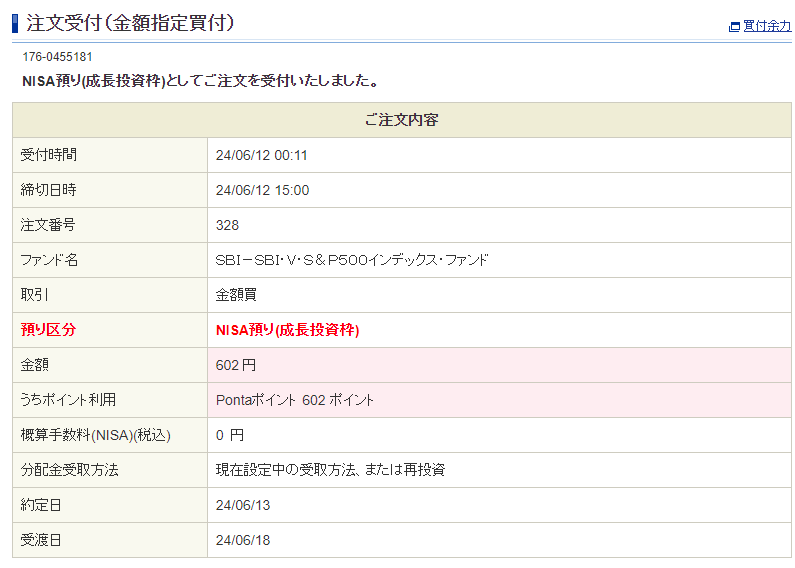This screenshot has height=568, width=795.
Task: Click the 概算手数料(NISA)(税込) row label
Action: coord(96,435)
